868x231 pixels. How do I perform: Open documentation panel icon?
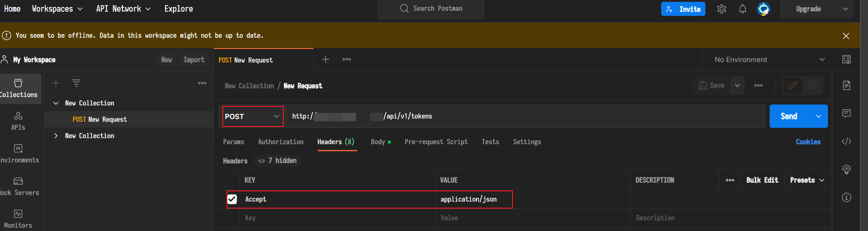(847, 85)
